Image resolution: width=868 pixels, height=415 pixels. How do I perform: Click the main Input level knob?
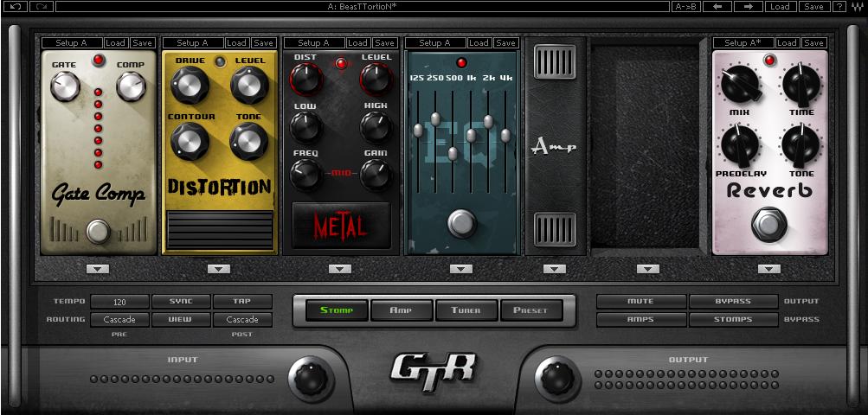click(x=311, y=379)
